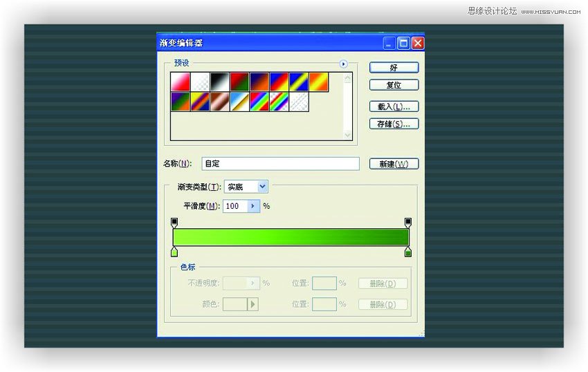Image resolution: width=588 pixels, height=372 pixels.
Task: Select the red-to-white foreground gradient preset
Action: (x=181, y=82)
